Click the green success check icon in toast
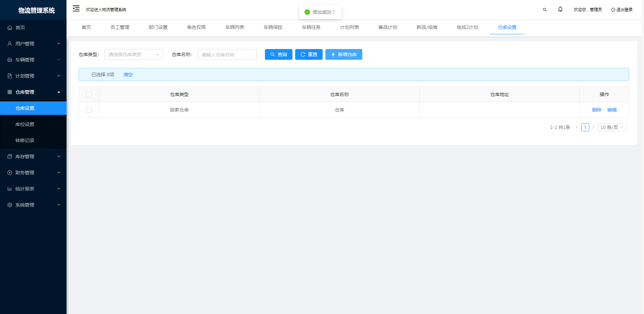Image resolution: width=644 pixels, height=314 pixels. [307, 12]
